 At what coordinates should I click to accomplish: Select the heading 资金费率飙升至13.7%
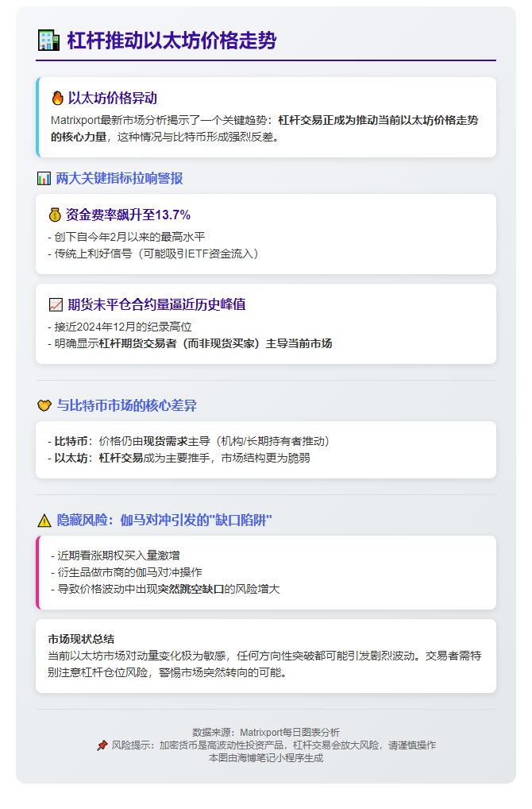pos(129,215)
